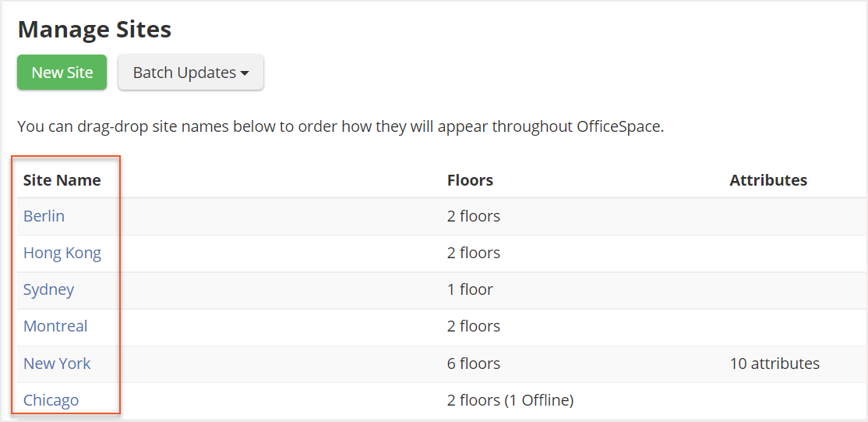Open the New York site link
Screen dimensions: 868x422
click(57, 363)
